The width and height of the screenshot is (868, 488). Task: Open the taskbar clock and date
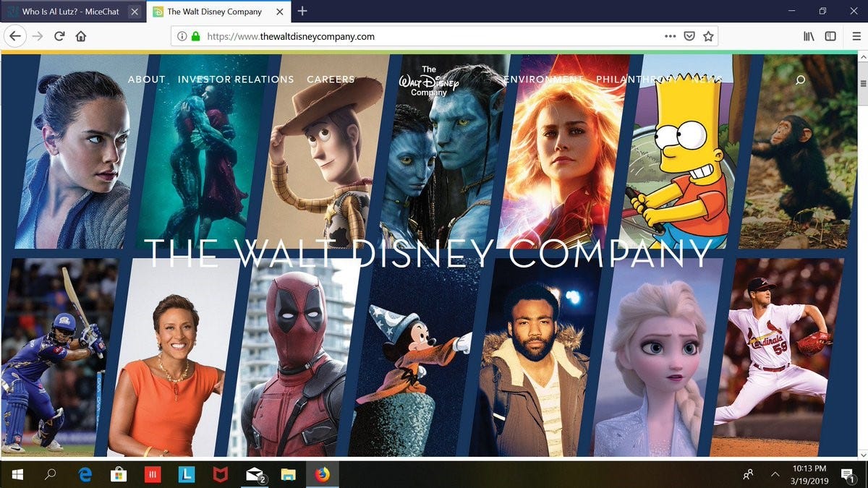(810, 474)
